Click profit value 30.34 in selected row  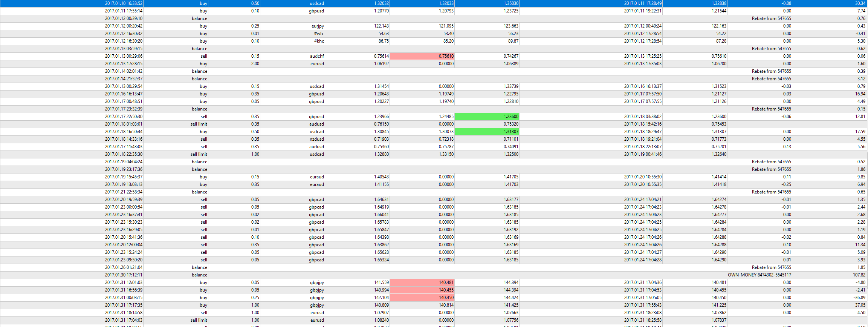pos(860,3)
